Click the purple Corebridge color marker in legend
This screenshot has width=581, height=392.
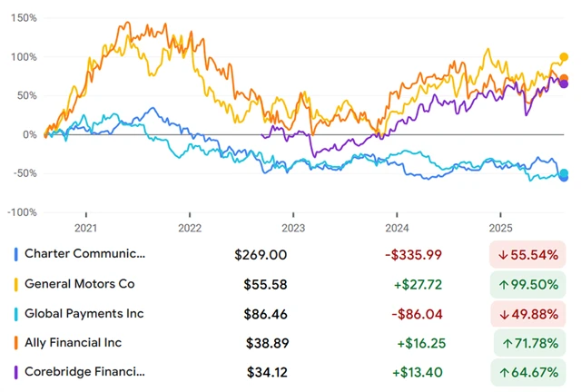pyautogui.click(x=16, y=371)
